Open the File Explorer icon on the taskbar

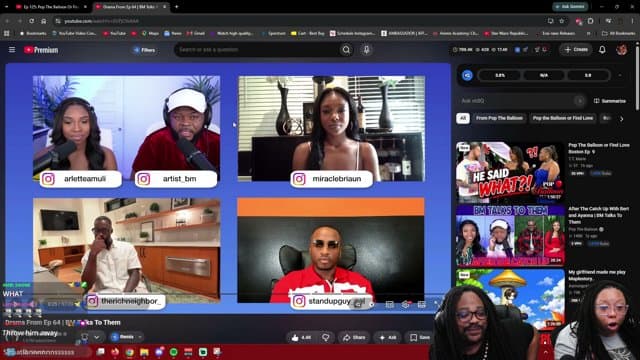click(144, 352)
